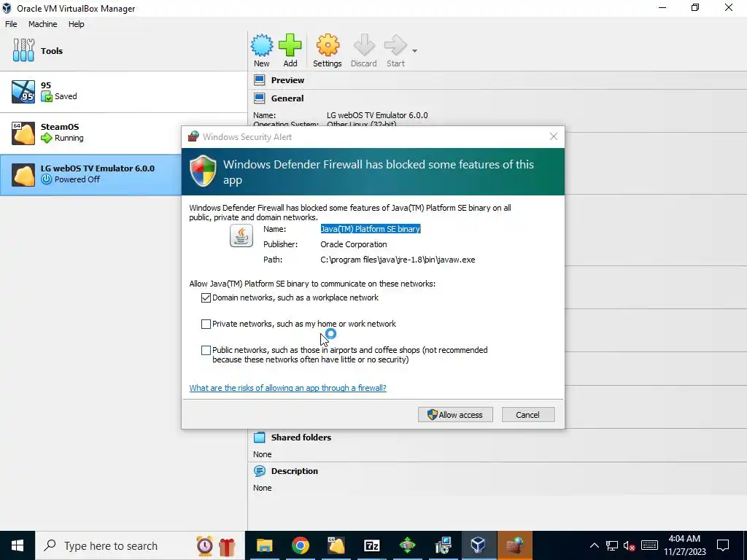Click the Oracle Corporation publisher text
This screenshot has width=747, height=560.
[x=354, y=244]
